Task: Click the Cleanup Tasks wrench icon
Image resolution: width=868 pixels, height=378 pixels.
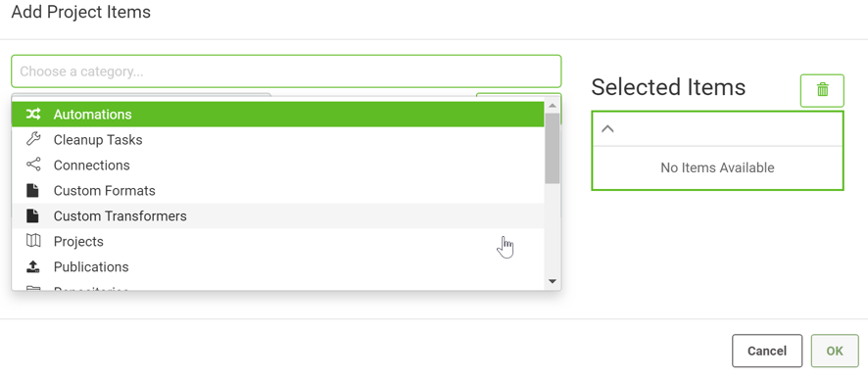Action: pos(33,139)
